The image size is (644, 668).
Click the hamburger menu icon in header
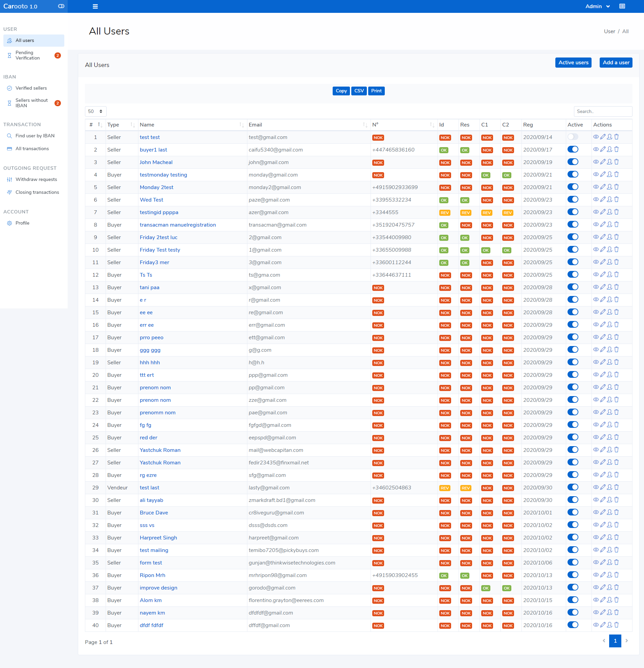coord(95,6)
